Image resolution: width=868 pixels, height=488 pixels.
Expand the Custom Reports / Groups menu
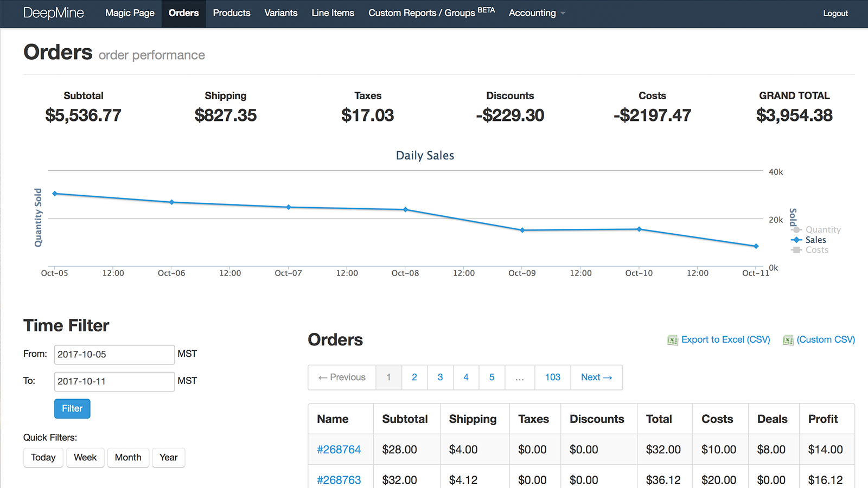(x=426, y=12)
